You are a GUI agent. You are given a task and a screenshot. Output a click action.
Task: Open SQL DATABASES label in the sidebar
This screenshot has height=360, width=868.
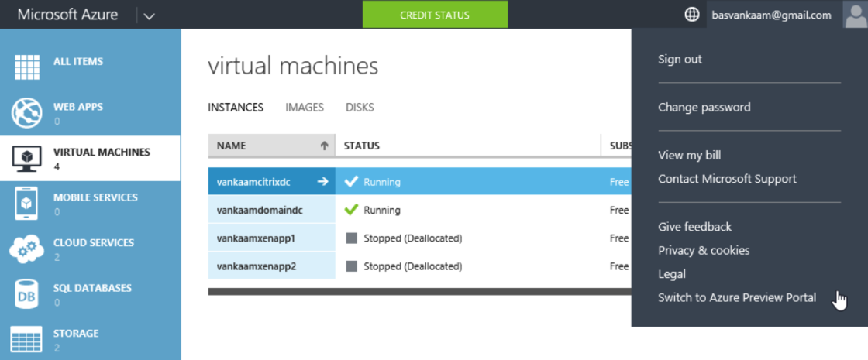[x=92, y=288]
